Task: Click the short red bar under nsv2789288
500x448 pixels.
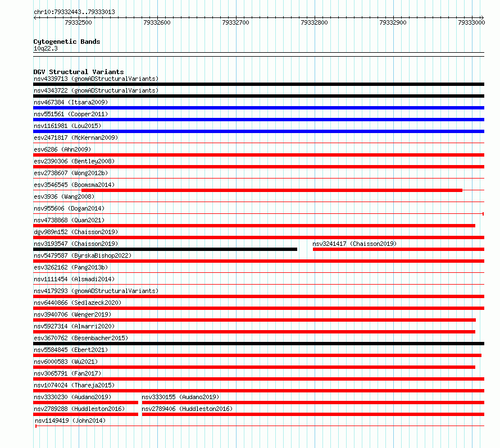Action: tap(85, 414)
